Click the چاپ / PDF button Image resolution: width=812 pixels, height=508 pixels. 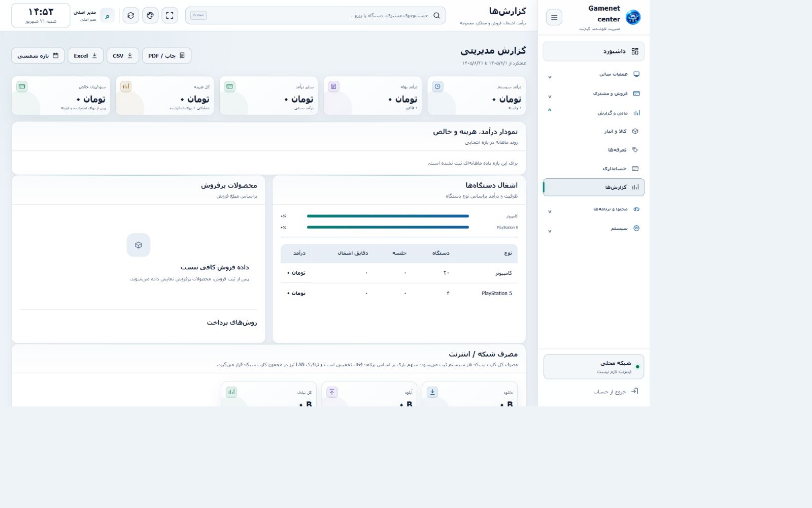(166, 55)
